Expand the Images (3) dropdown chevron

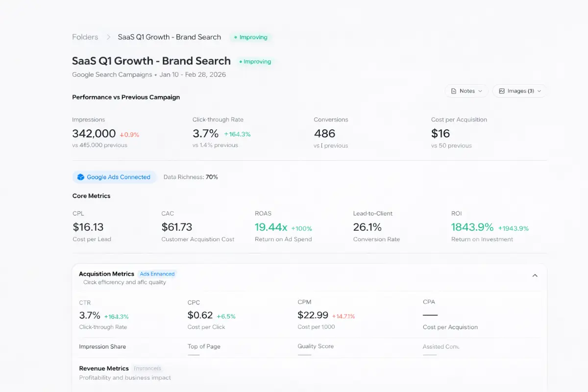pyautogui.click(x=539, y=91)
